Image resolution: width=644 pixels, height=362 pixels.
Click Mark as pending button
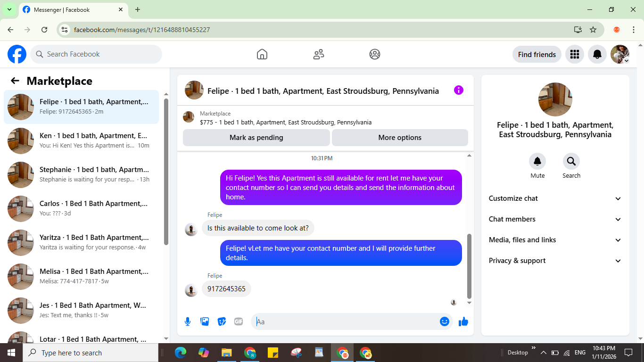(256, 138)
